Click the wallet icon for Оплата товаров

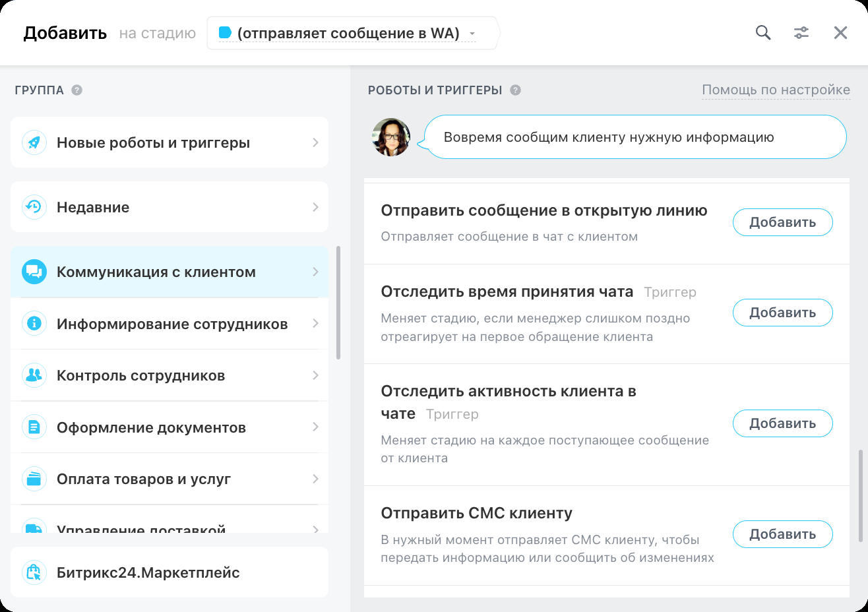click(34, 479)
